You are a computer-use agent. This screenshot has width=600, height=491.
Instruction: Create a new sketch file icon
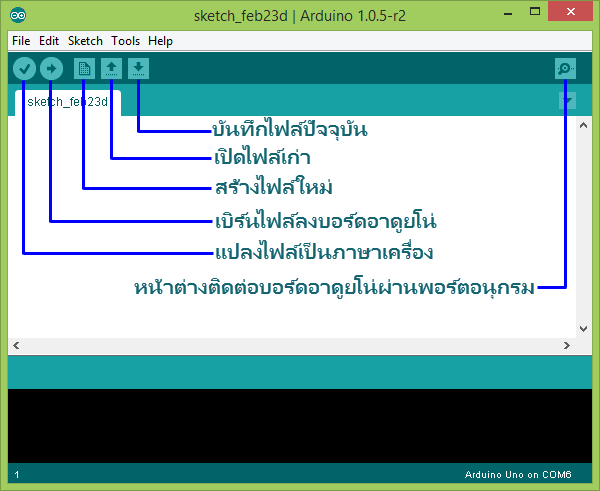point(84,69)
